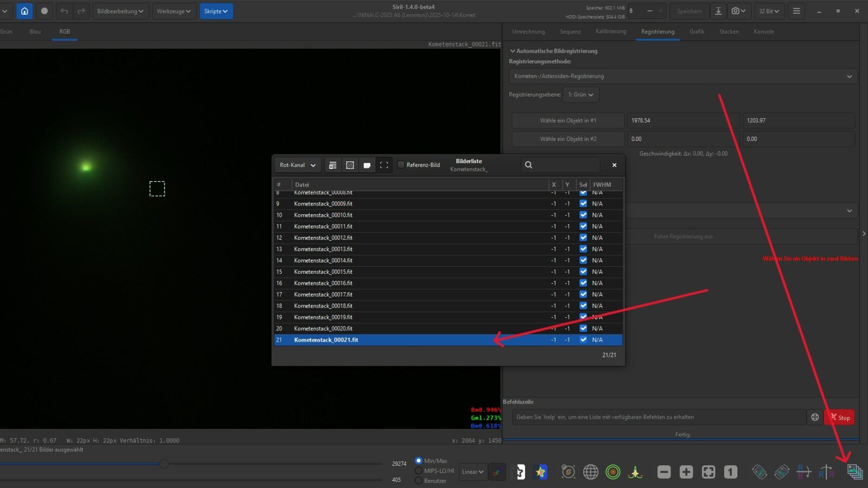Click the command line input field
This screenshot has height=488, width=868.
coord(659,417)
